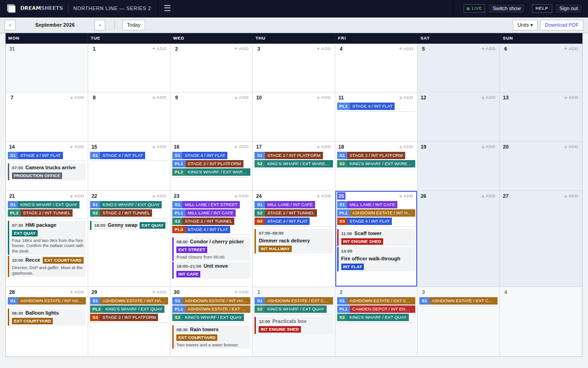Viewport: 588px width, 368px height.
Task: Click Download PDF button
Action: point(562,25)
